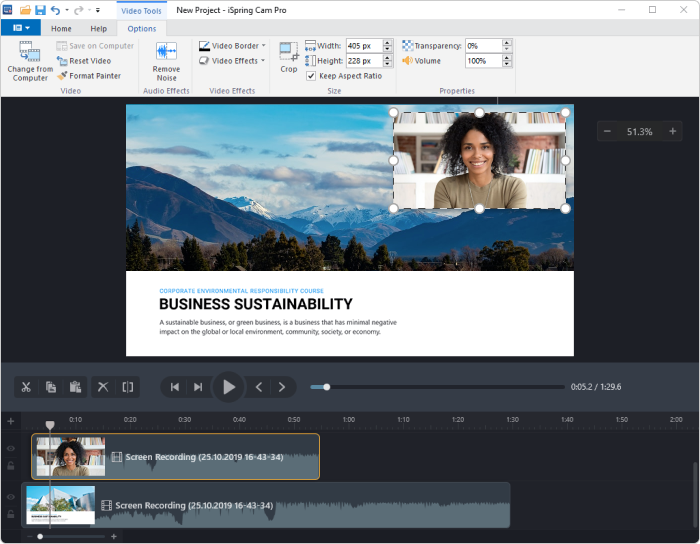Click the Remove Noise audio effect icon
Viewport: 700px width, 544px height.
tap(166, 51)
